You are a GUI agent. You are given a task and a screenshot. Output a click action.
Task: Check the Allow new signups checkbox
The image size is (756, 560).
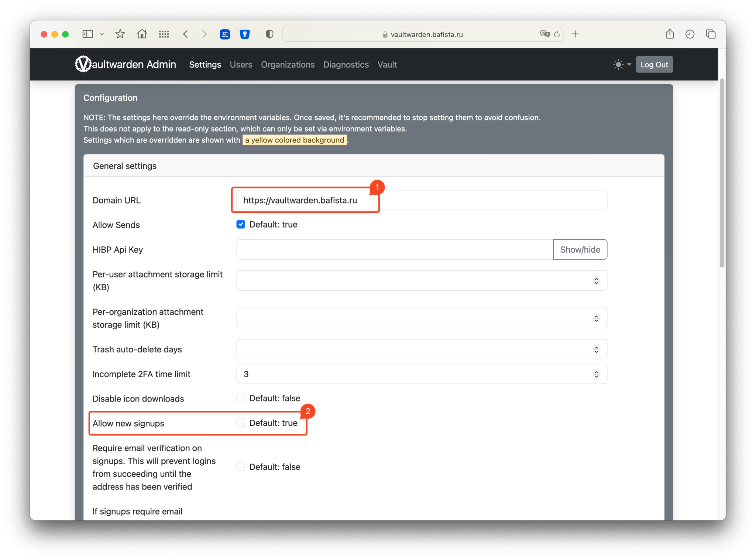pos(241,423)
